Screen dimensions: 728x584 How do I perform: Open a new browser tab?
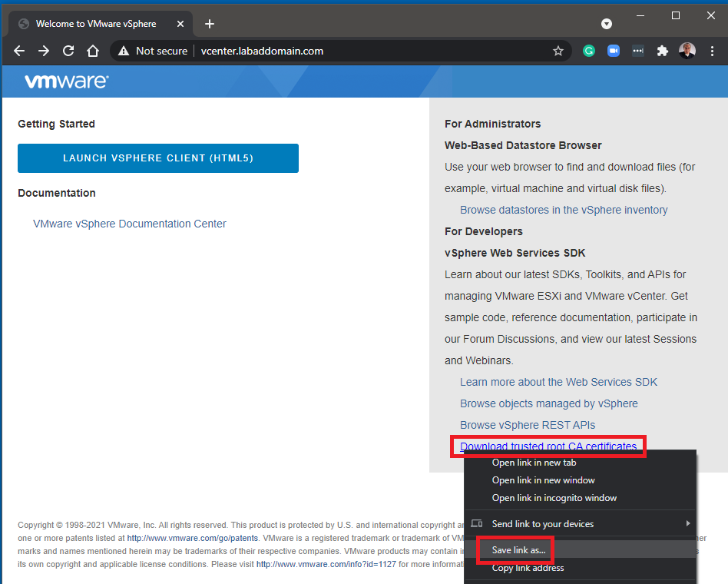click(x=210, y=24)
